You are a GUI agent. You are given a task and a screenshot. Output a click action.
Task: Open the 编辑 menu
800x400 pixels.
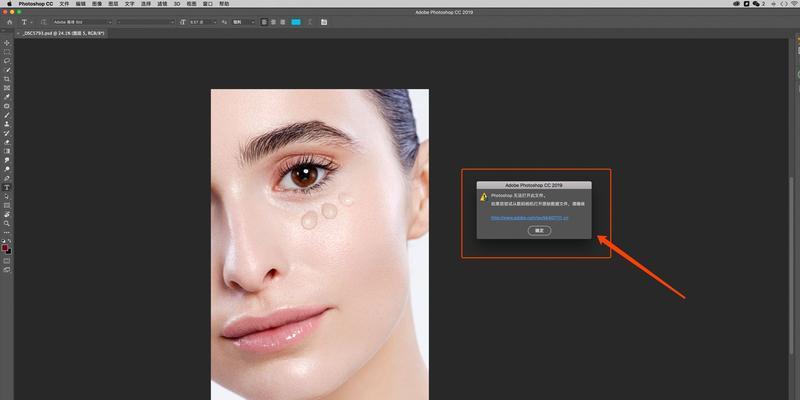tap(81, 4)
